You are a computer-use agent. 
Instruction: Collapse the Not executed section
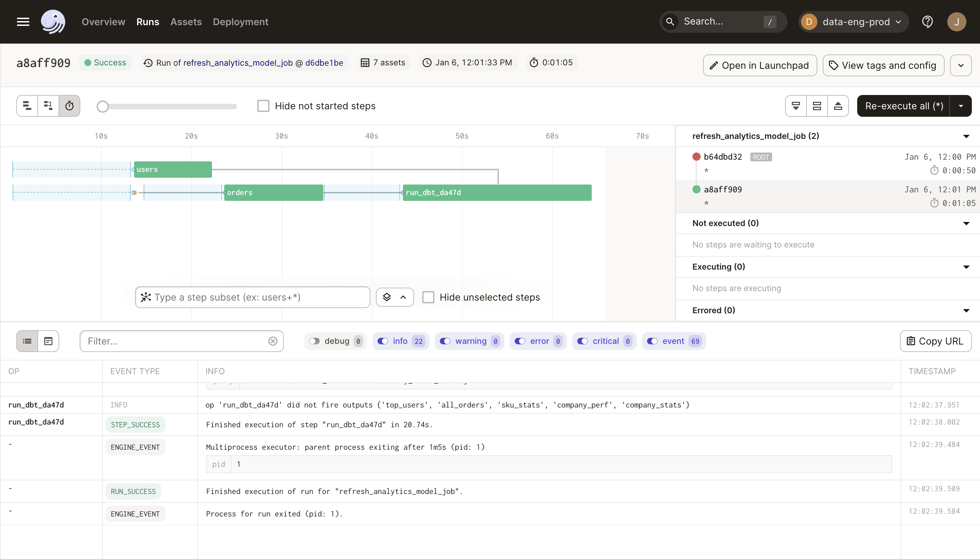[x=966, y=223]
